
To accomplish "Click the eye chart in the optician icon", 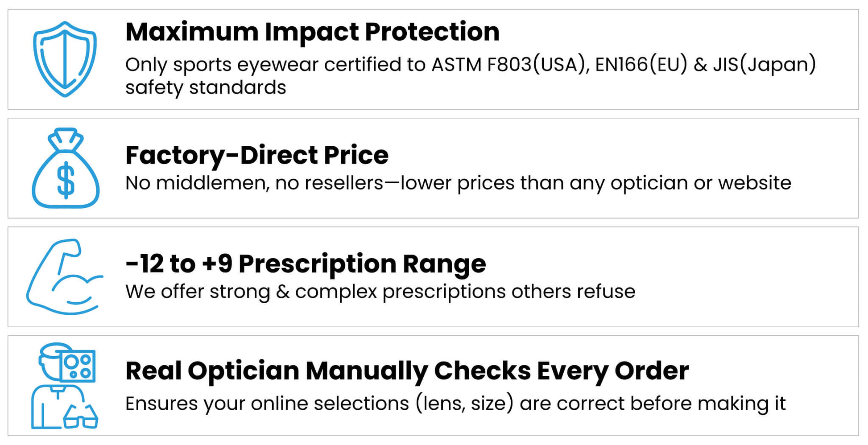I will pos(79,366).
